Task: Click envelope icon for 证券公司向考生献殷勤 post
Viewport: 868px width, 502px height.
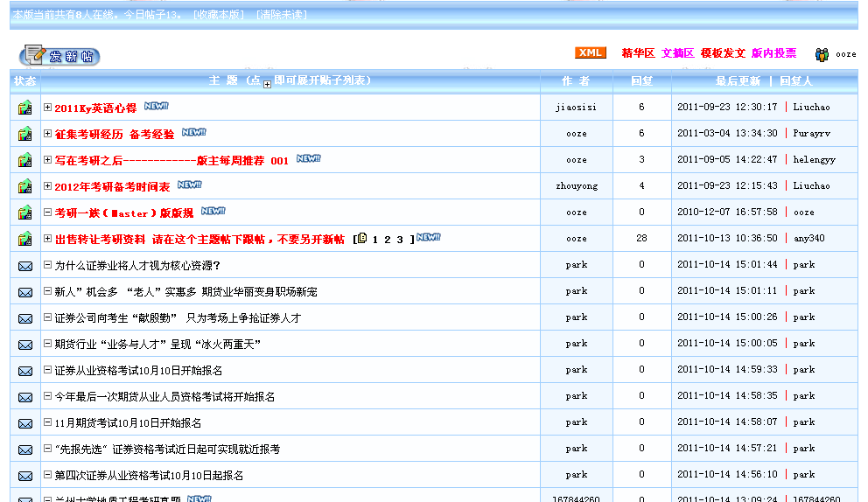Action: click(x=25, y=319)
